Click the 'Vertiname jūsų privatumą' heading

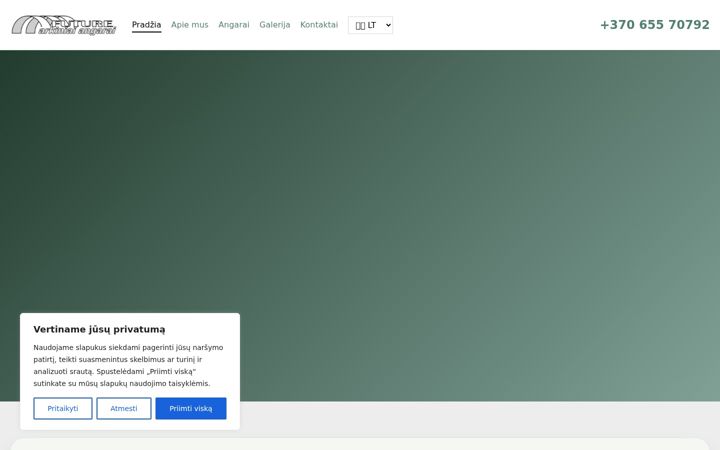(99, 329)
